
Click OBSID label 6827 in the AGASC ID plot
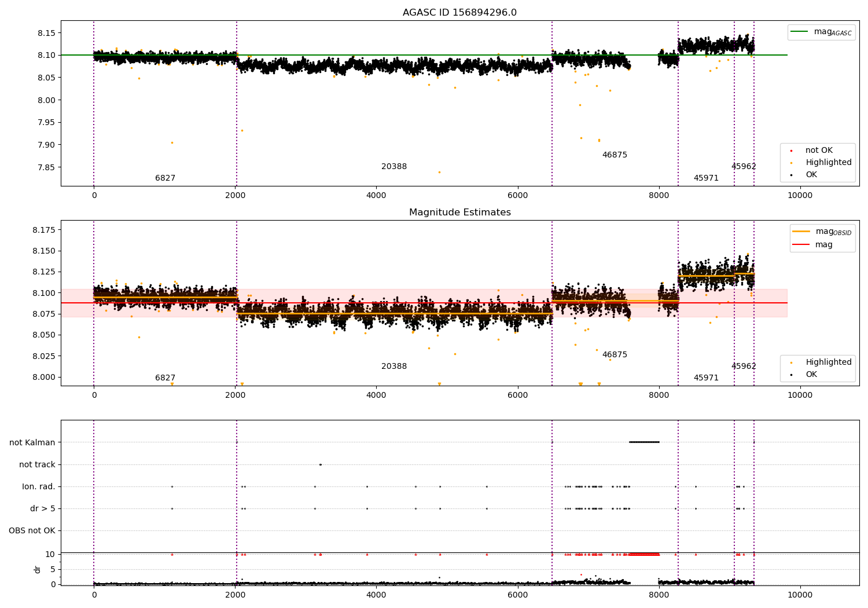[x=165, y=178]
